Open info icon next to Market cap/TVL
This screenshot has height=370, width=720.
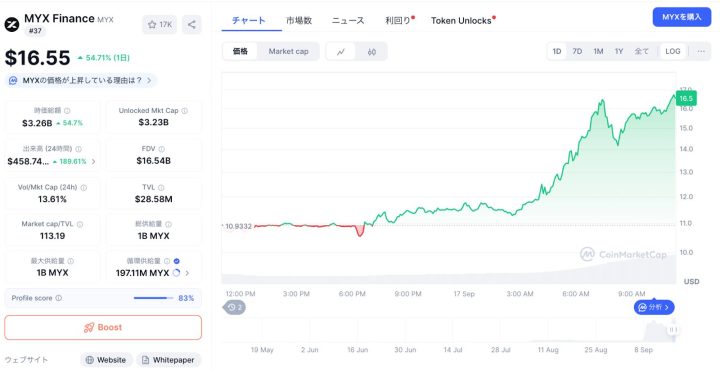(80, 224)
